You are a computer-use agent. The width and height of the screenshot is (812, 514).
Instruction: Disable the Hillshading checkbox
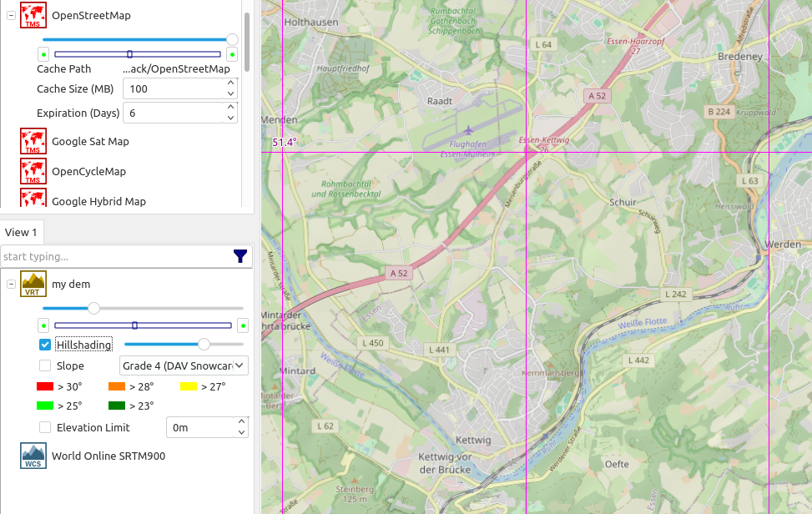[x=45, y=345]
